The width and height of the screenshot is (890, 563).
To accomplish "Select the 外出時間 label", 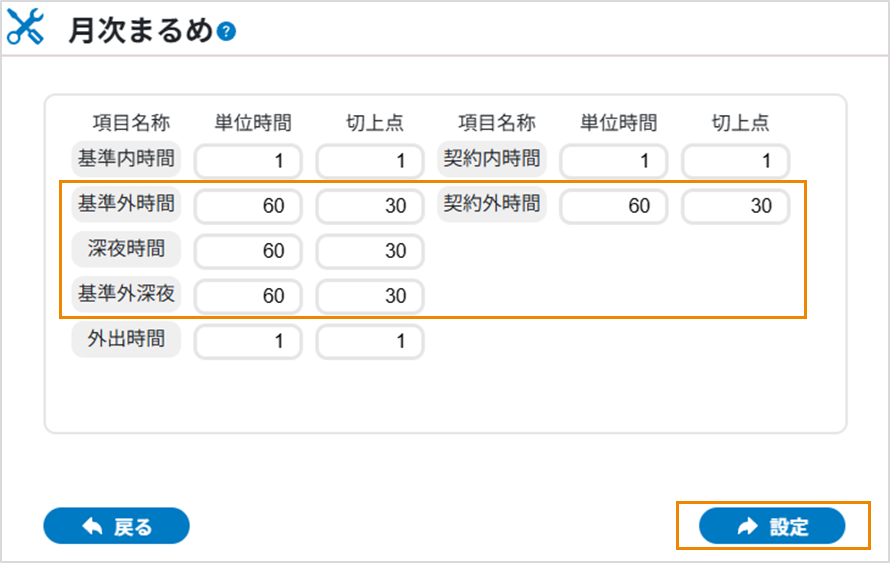I will pos(126,339).
